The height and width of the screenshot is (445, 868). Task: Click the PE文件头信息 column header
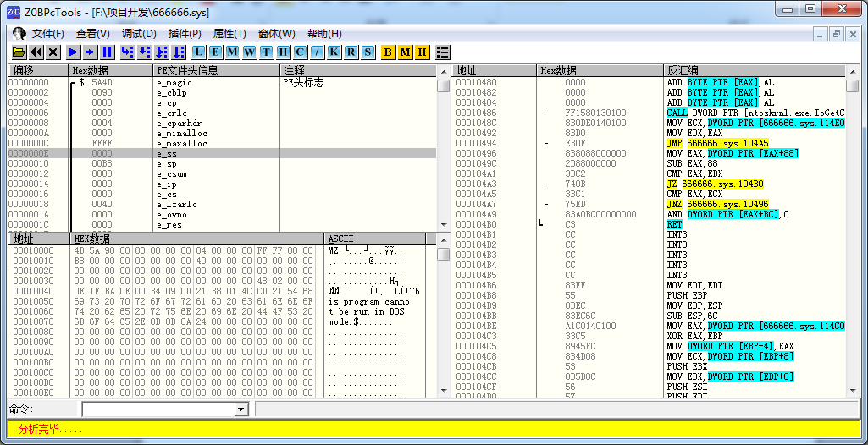(217, 71)
